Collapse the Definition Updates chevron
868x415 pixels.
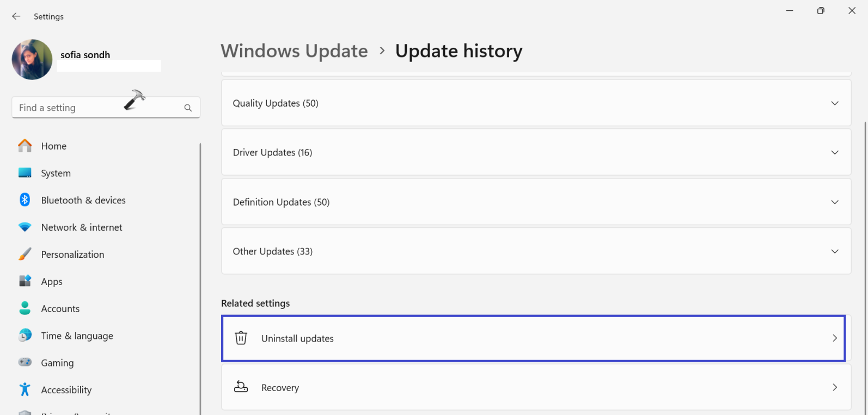pos(834,202)
